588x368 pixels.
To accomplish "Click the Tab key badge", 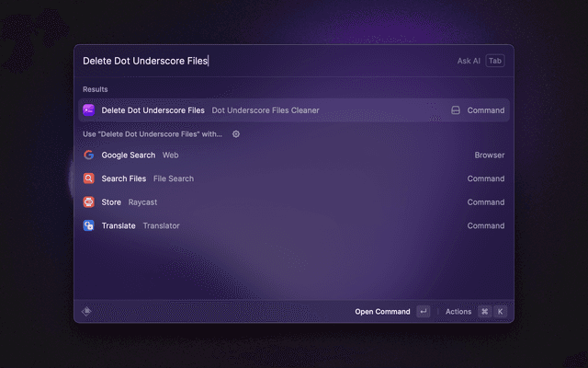I will pos(495,61).
